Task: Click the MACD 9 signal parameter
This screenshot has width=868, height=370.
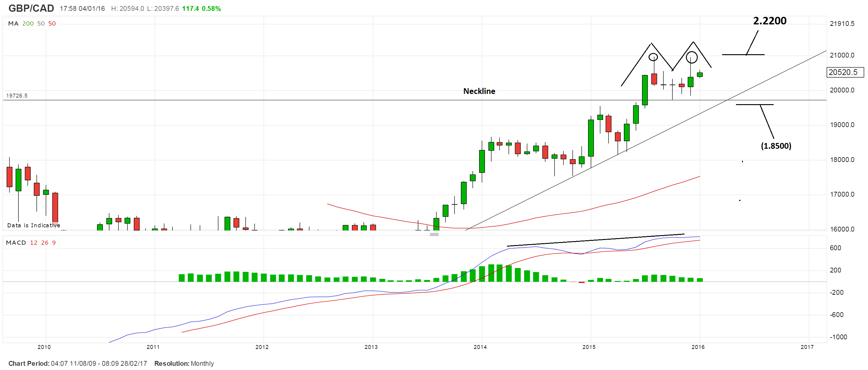Action: coord(54,243)
